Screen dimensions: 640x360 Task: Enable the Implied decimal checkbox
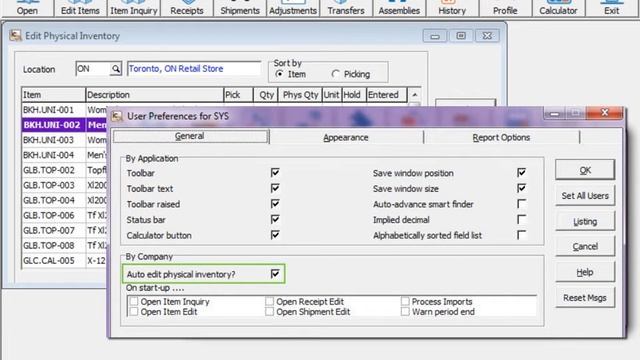[x=522, y=219]
